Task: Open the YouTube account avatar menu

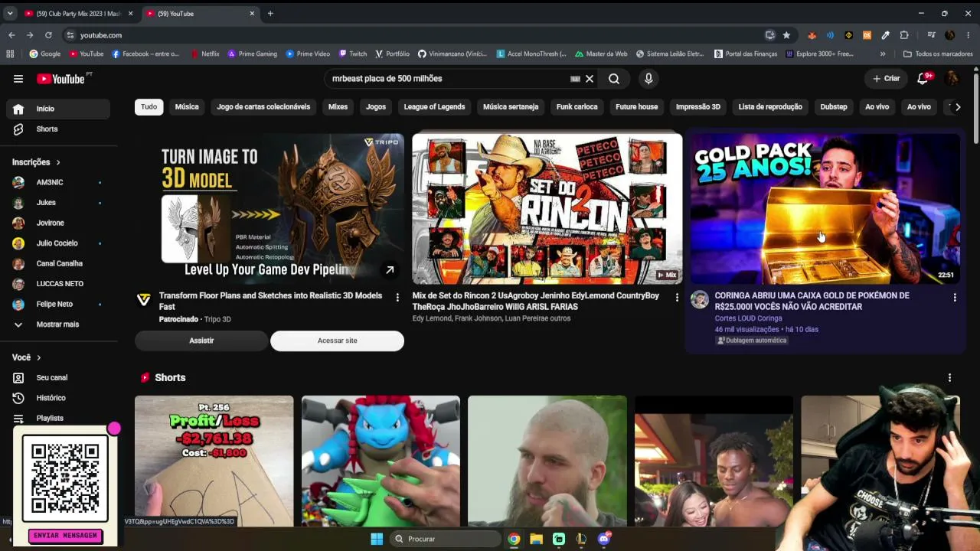Action: coord(952,78)
